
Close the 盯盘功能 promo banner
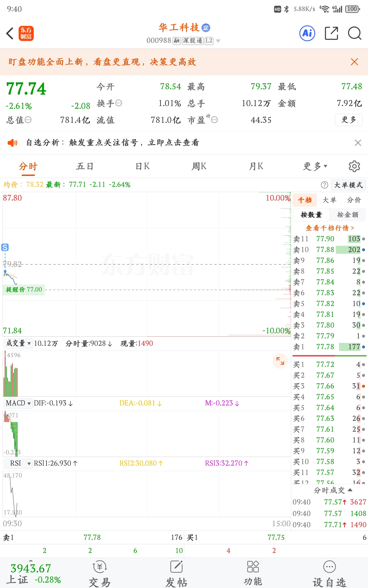coord(354,62)
